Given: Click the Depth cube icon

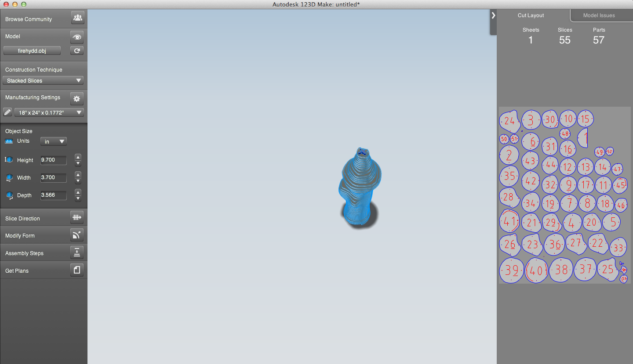Looking at the screenshot, I should (x=9, y=195).
